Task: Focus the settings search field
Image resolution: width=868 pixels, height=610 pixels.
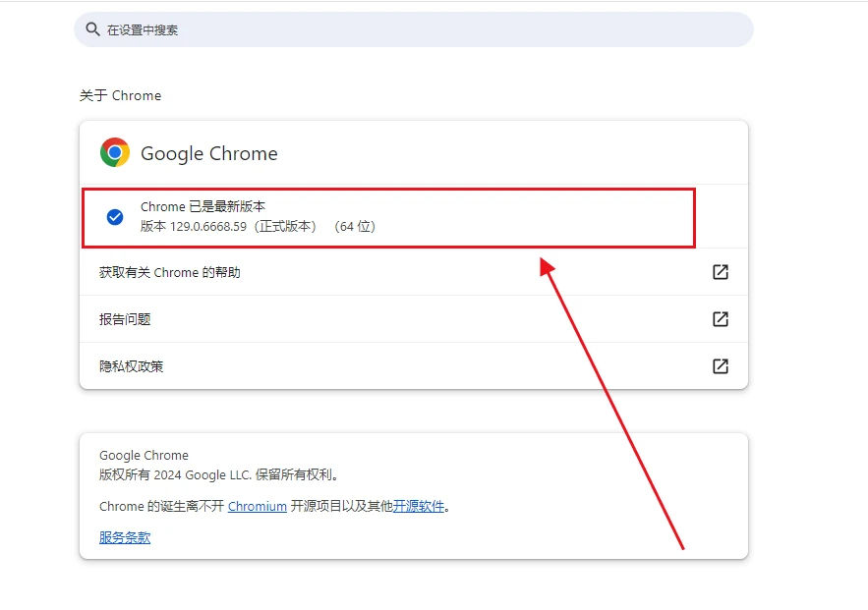Action: (x=414, y=29)
